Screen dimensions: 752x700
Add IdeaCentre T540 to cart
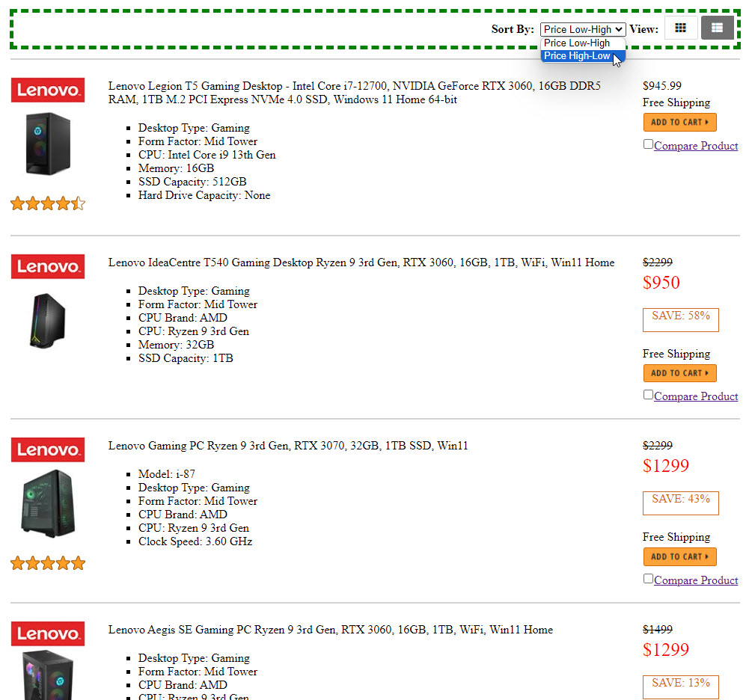[679, 373]
